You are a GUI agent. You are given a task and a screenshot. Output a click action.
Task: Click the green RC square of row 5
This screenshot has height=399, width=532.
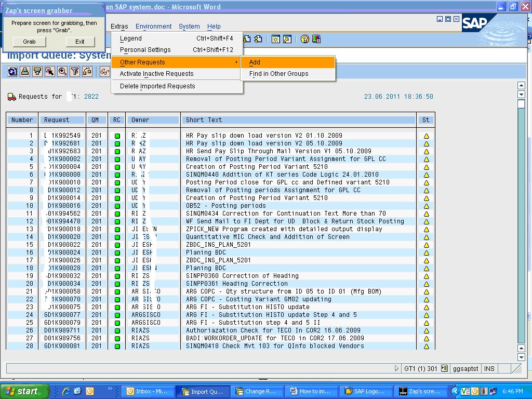pos(117,167)
